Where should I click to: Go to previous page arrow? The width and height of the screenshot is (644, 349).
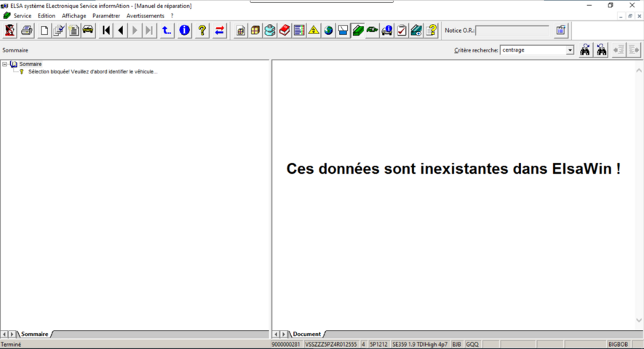[120, 31]
